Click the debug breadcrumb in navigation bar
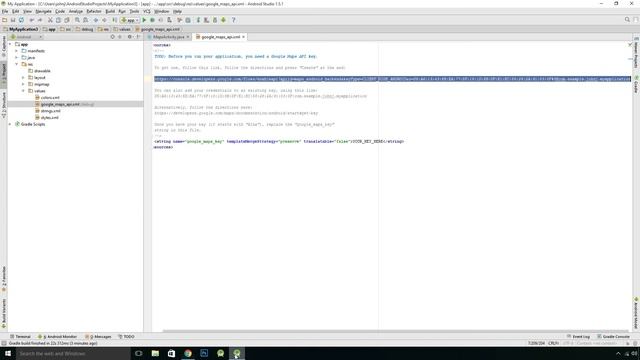The width and height of the screenshot is (640, 360). (84, 29)
